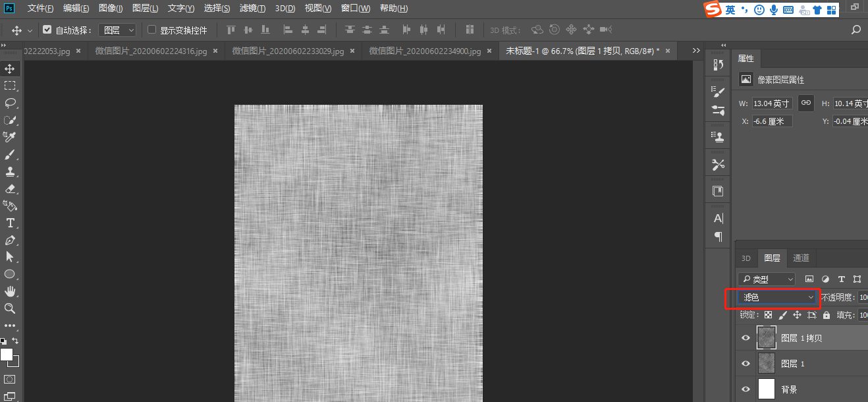Select the Rectangular Marquee tool
This screenshot has height=402, width=868.
click(x=9, y=85)
